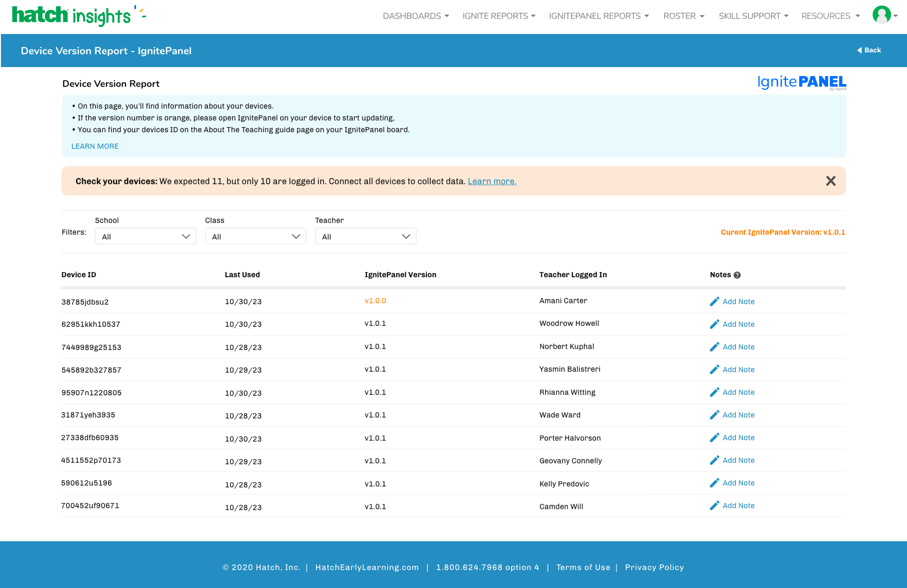Open the IgnitePanel Reports menu
907x588 pixels.
599,16
